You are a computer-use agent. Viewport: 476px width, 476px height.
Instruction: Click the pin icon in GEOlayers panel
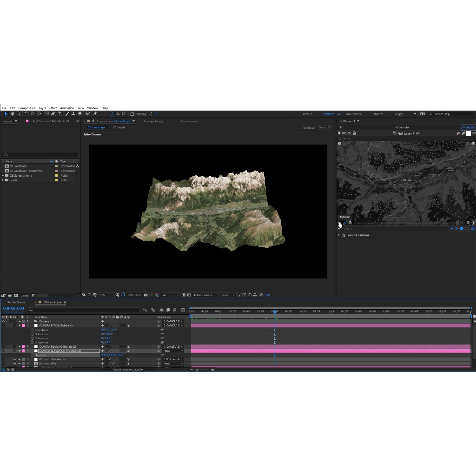pyautogui.click(x=339, y=133)
